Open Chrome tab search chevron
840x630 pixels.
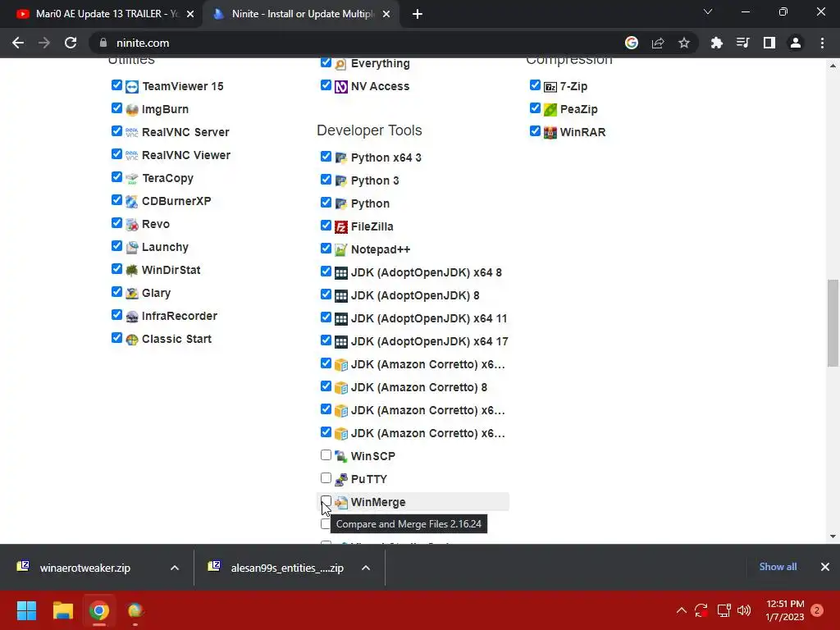tap(708, 11)
